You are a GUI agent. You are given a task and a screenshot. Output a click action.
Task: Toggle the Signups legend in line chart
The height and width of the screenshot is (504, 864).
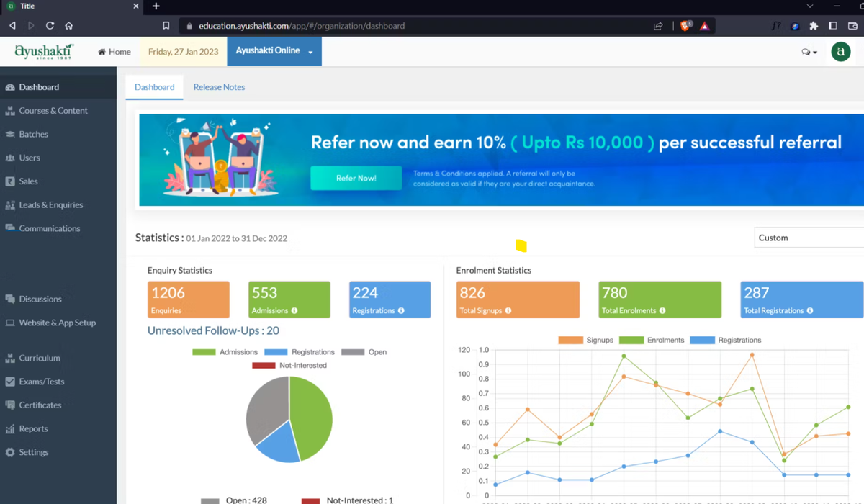click(585, 340)
